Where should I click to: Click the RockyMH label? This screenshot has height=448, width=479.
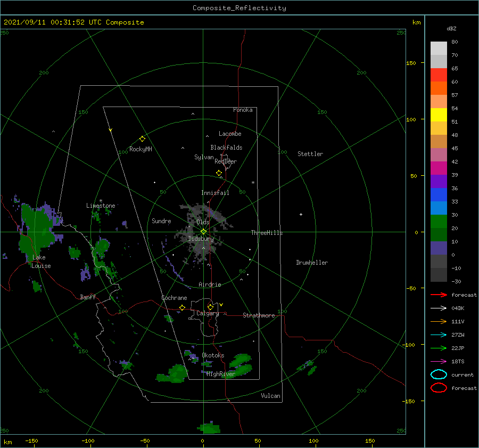click(x=141, y=149)
